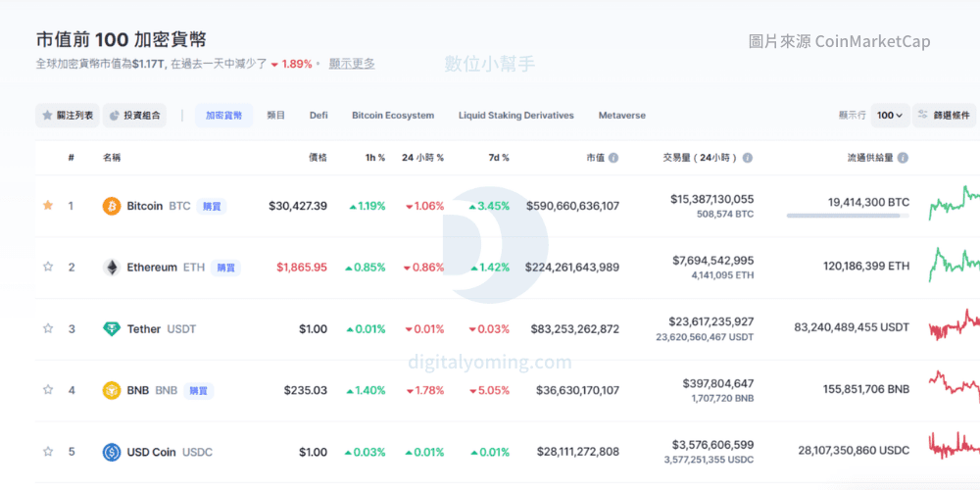Sort by the # rank column
This screenshot has height=490, width=980.
(x=72, y=158)
